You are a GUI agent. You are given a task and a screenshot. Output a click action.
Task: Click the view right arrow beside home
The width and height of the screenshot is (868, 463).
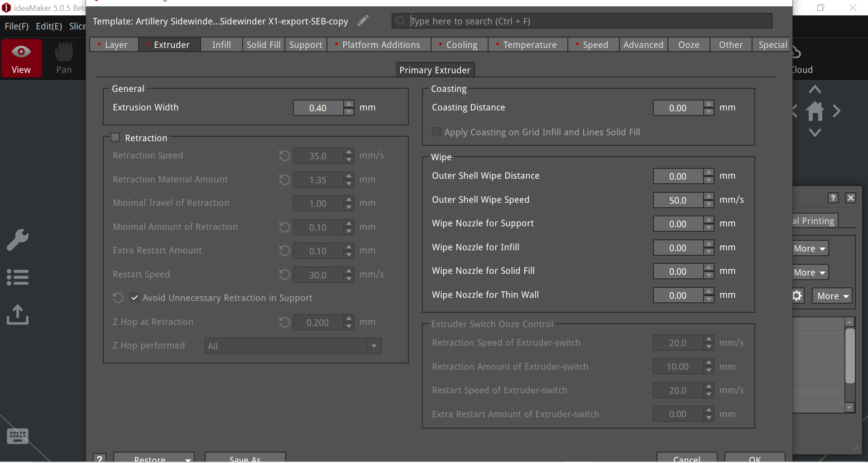point(836,111)
